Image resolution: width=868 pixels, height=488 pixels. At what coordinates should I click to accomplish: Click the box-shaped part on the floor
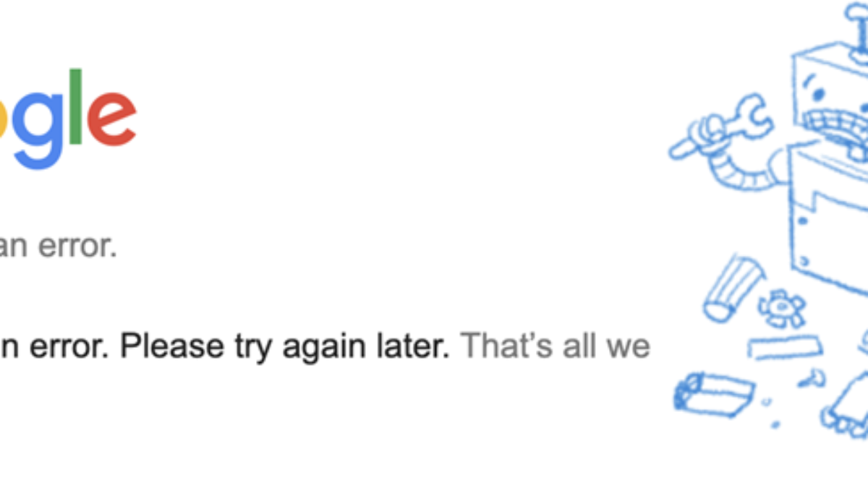(712, 393)
